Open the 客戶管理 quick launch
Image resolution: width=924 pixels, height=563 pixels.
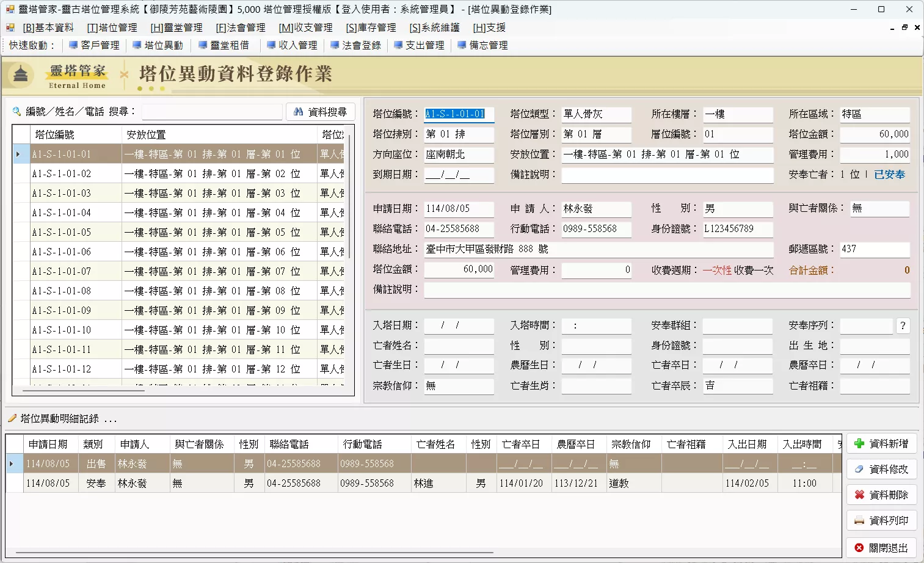(94, 45)
